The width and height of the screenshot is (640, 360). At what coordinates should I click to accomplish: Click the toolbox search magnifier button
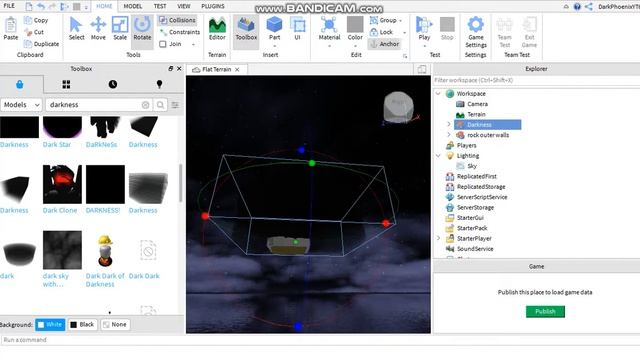click(x=160, y=105)
